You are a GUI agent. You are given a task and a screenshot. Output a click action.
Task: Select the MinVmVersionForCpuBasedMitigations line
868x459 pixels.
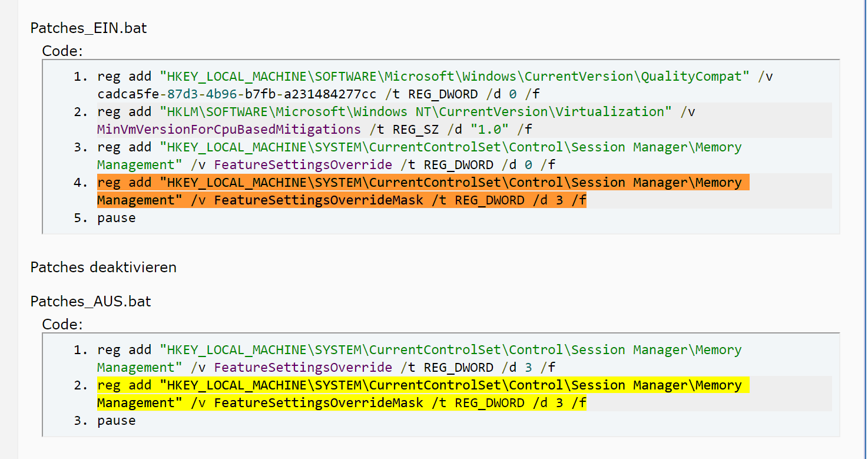[x=314, y=129]
